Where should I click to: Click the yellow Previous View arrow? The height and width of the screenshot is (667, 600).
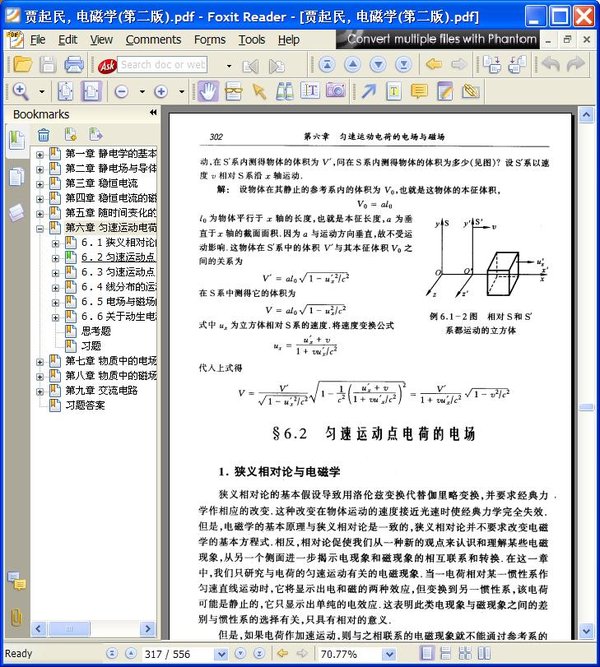coord(434,65)
